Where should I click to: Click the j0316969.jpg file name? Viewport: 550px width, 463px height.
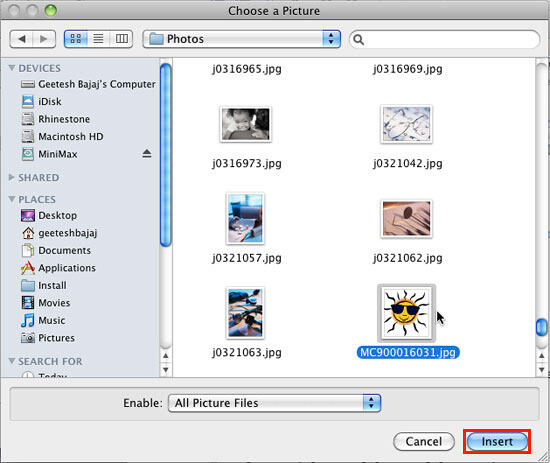point(408,69)
